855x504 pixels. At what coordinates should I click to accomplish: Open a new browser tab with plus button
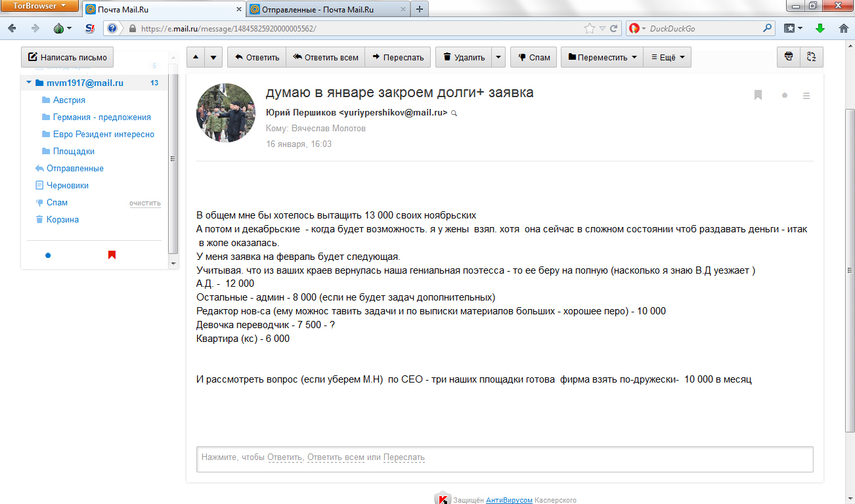(420, 10)
